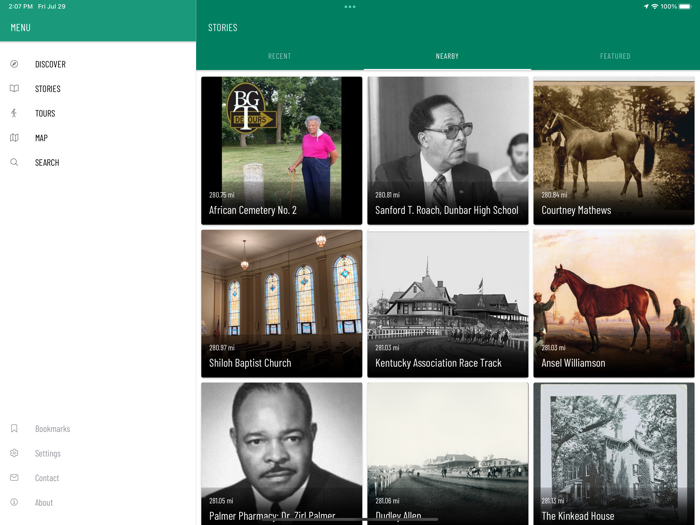Switch to the Recent tab

coord(279,56)
